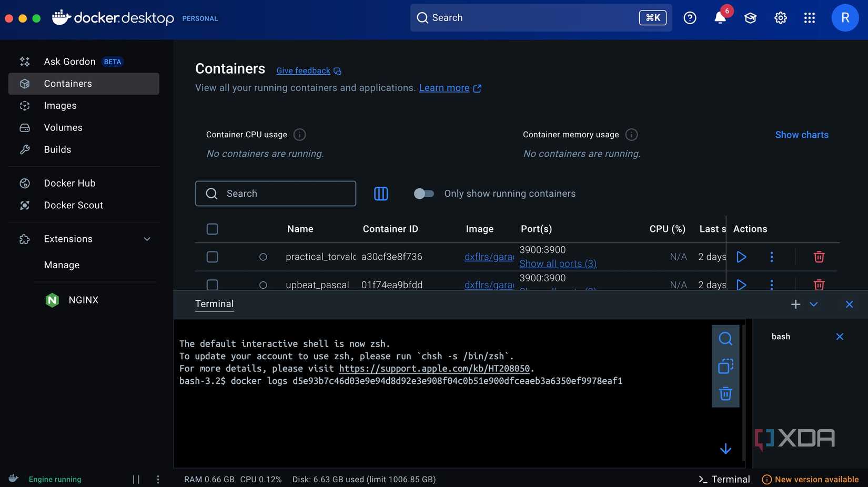Copy terminal contents using the copy icon
The width and height of the screenshot is (868, 487).
[725, 366]
